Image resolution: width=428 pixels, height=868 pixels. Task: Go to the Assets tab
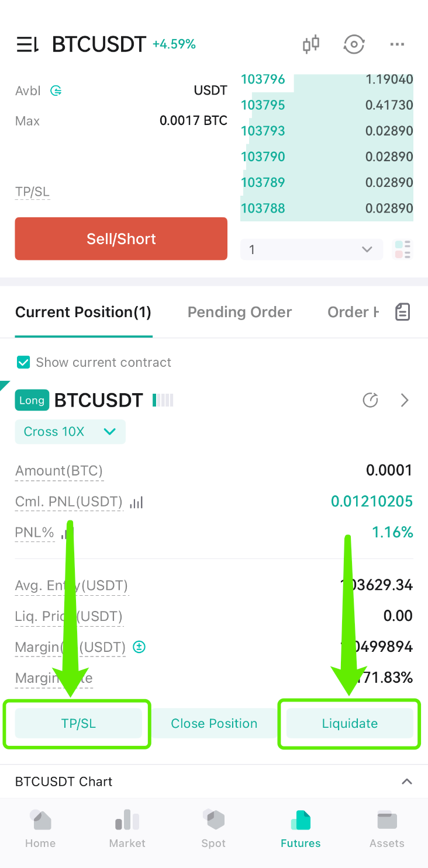387,829
